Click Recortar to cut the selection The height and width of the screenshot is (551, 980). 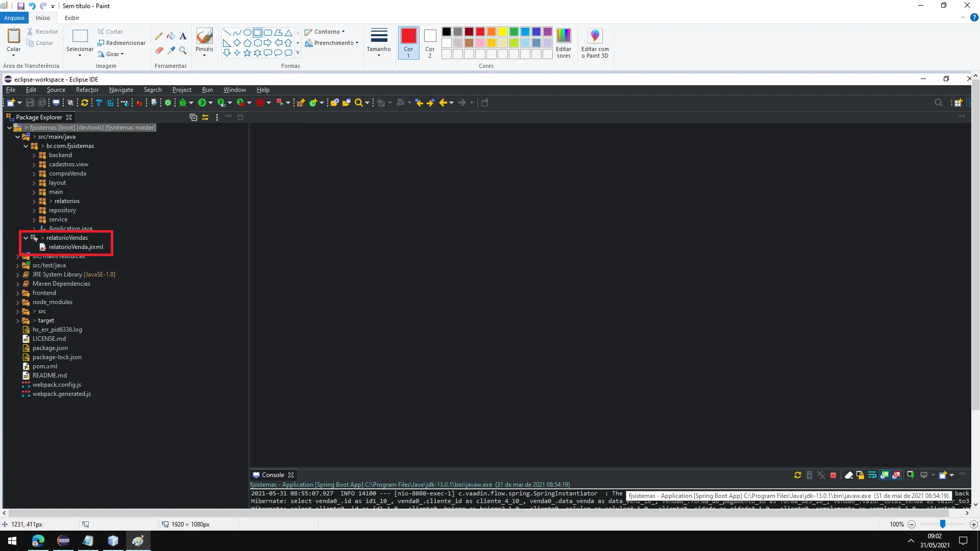tap(42, 32)
